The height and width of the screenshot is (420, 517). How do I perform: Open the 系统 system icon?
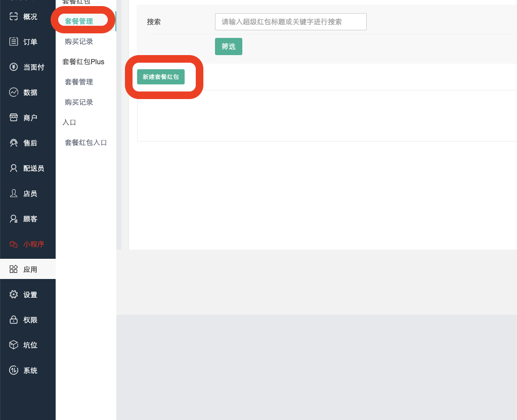(x=14, y=370)
